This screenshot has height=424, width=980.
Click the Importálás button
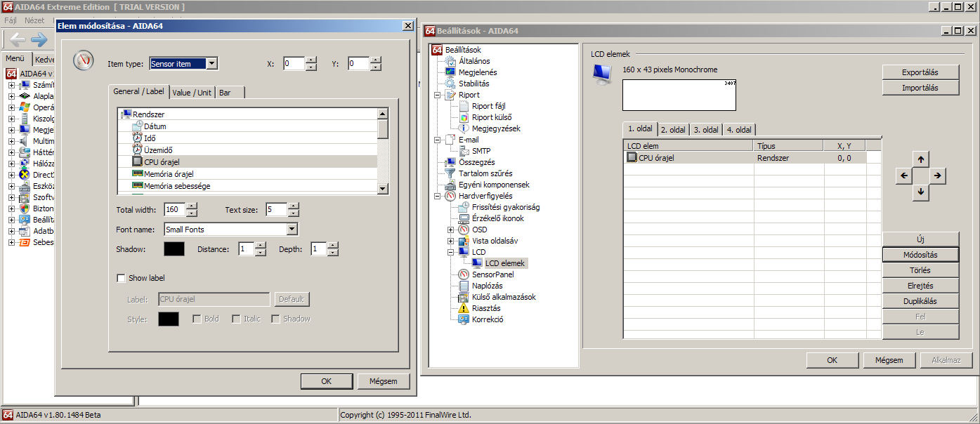click(920, 88)
